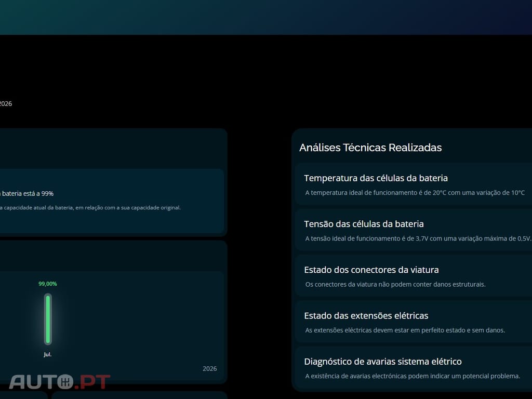Image resolution: width=532 pixels, height=399 pixels.
Task: Expand Estado dos conectores da viatura
Action: [x=413, y=276]
